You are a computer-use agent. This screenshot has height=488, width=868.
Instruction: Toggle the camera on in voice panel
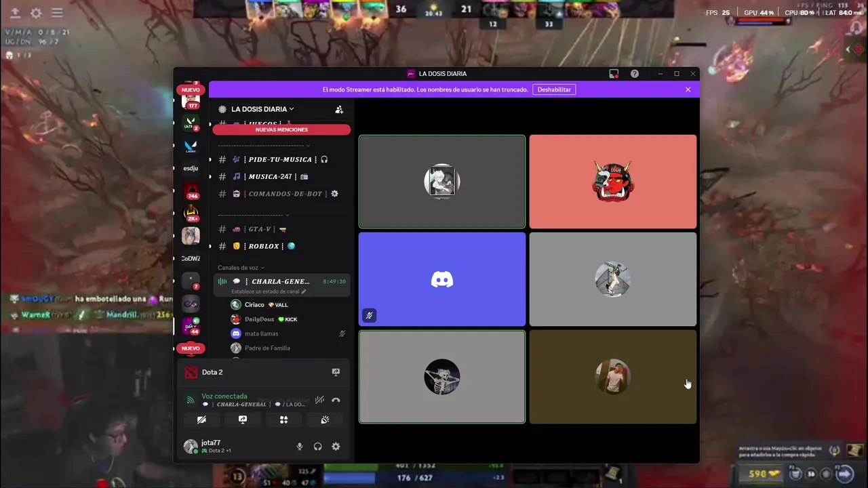[201, 420]
